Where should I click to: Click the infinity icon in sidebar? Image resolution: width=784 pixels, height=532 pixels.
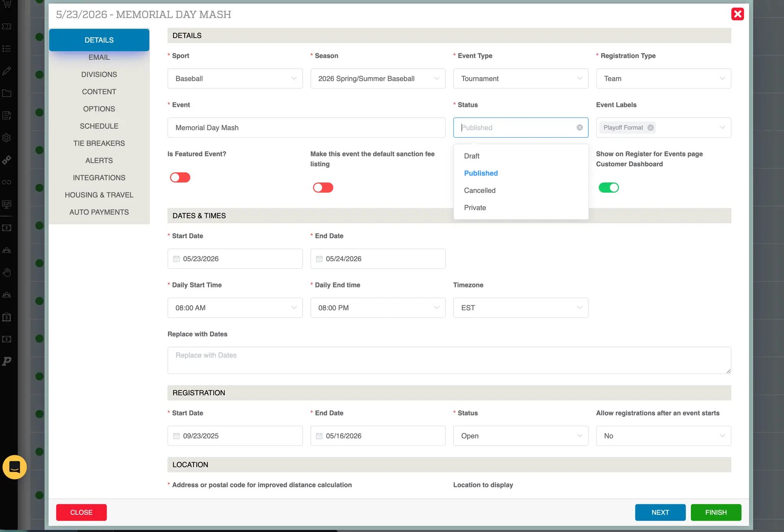[x=7, y=182]
